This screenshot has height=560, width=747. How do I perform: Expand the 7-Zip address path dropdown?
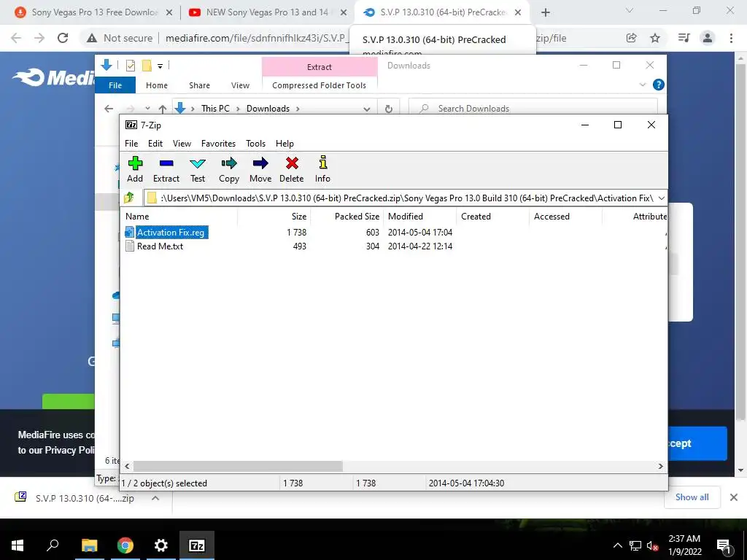(x=661, y=198)
